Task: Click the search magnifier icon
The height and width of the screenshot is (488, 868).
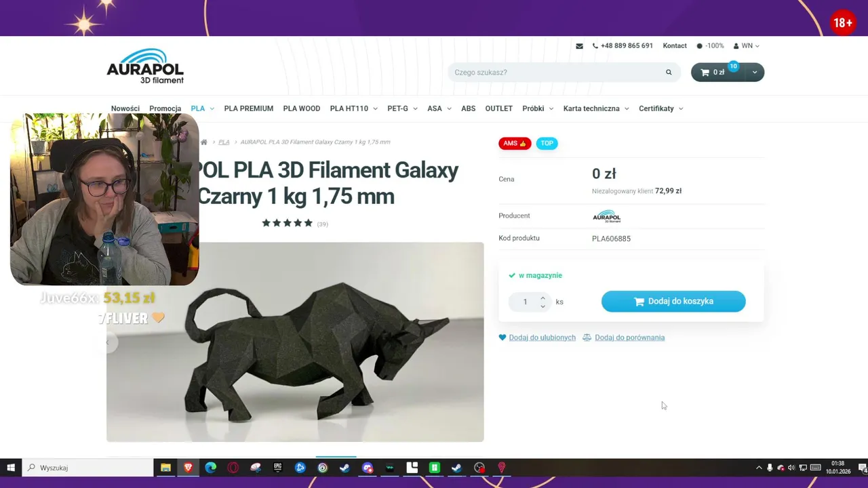Action: [669, 73]
